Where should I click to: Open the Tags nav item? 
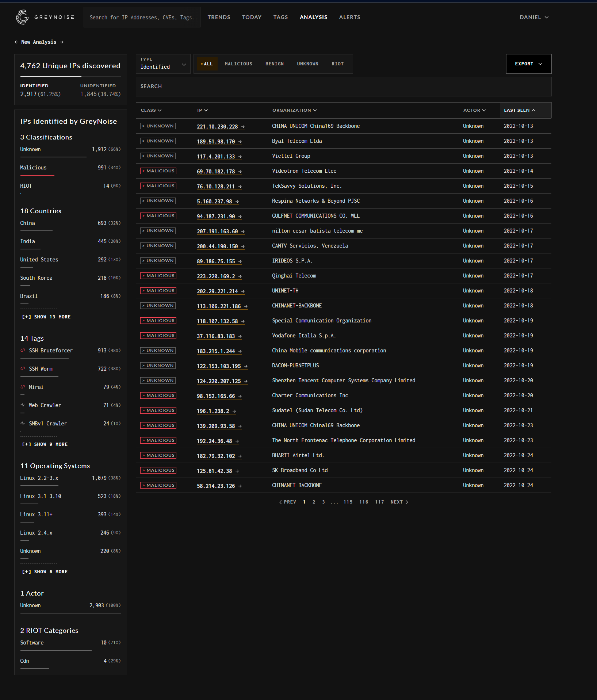pyautogui.click(x=280, y=17)
